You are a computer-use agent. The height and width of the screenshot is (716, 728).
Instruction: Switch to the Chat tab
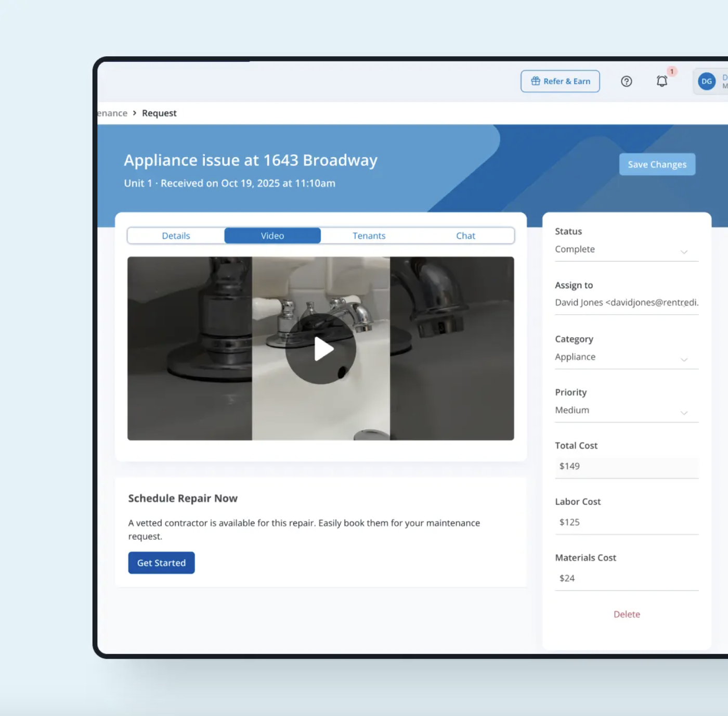pos(466,236)
